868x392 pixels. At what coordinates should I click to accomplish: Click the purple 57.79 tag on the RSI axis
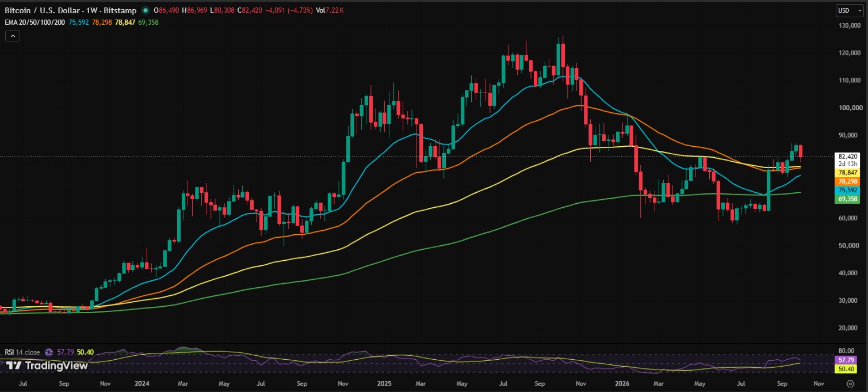(x=846, y=359)
